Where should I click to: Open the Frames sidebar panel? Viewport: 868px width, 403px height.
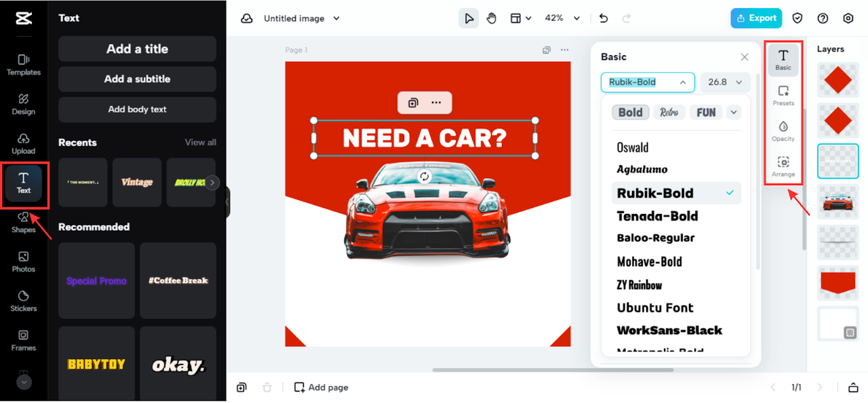pyautogui.click(x=24, y=340)
